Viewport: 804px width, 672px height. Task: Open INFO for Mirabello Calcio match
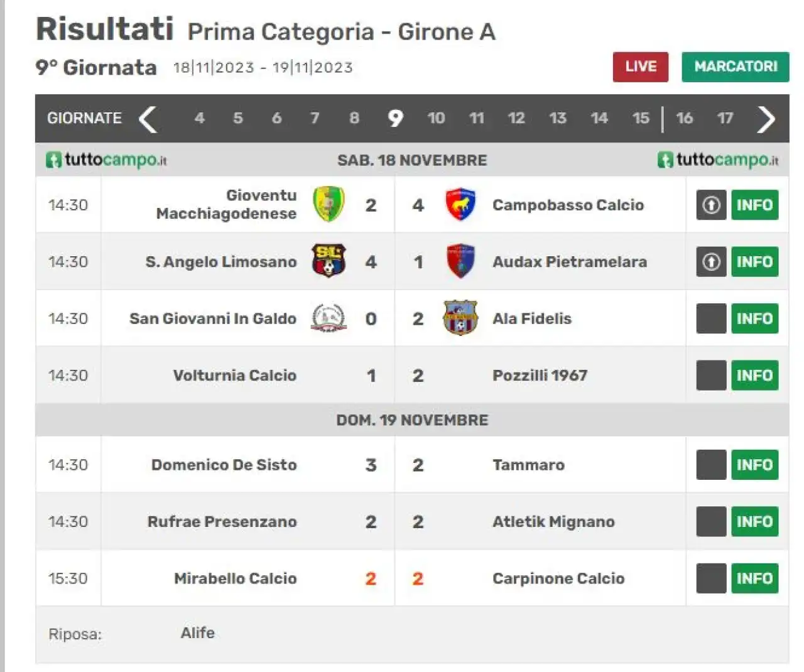pyautogui.click(x=754, y=578)
